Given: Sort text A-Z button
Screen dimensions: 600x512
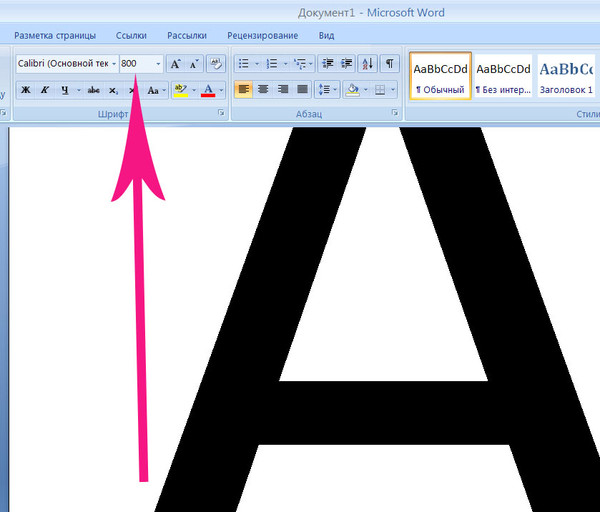Looking at the screenshot, I should click(x=368, y=64).
